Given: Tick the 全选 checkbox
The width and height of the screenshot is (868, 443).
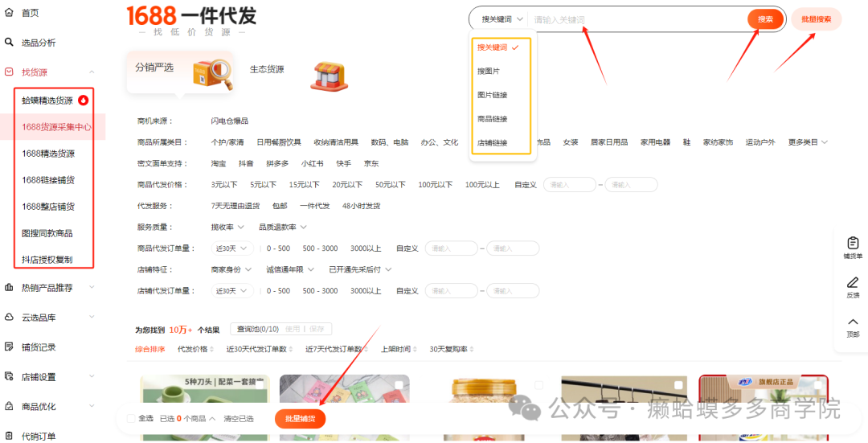Looking at the screenshot, I should click(x=131, y=419).
